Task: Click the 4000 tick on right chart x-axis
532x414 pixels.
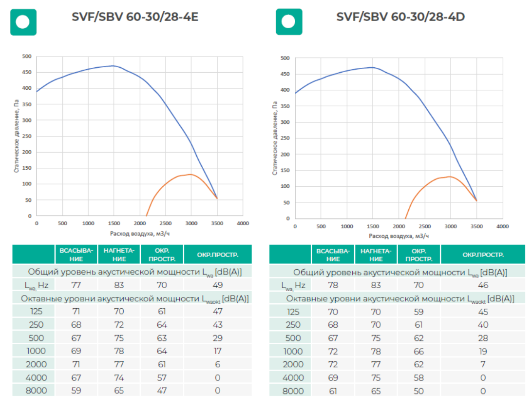Action: [x=502, y=227]
